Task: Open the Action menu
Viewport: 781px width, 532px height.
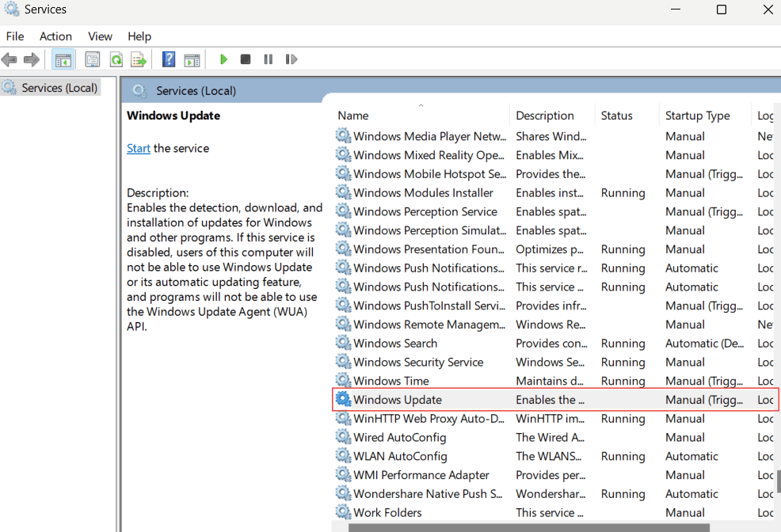Action: coord(55,36)
